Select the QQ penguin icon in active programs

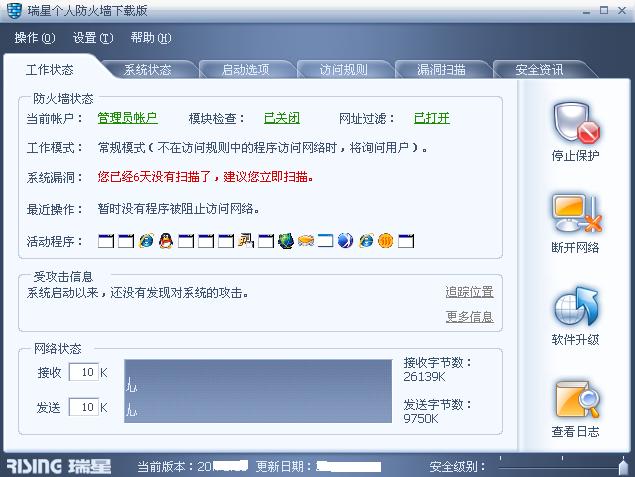pos(166,241)
